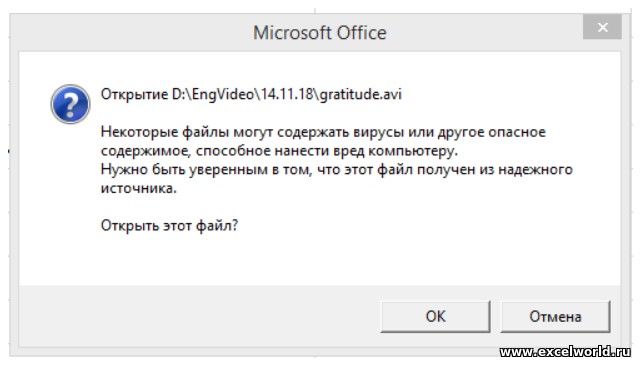Click the question Открыть этот файл?

[x=169, y=225]
